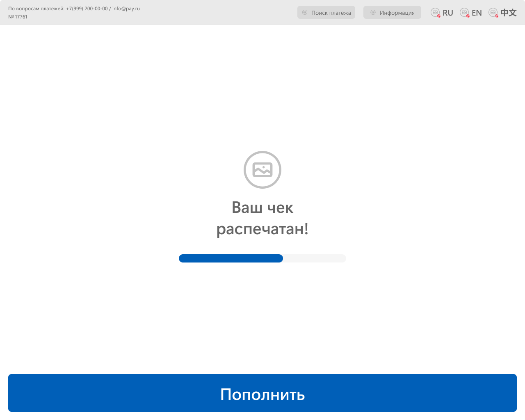Click the large receipt image placeholder icon
The width and height of the screenshot is (525, 420).
point(262,169)
